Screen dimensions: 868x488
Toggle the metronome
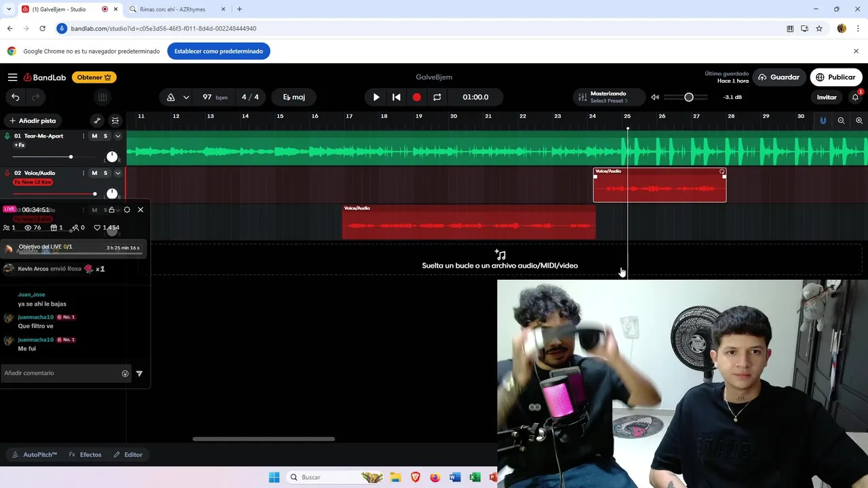[x=171, y=97]
